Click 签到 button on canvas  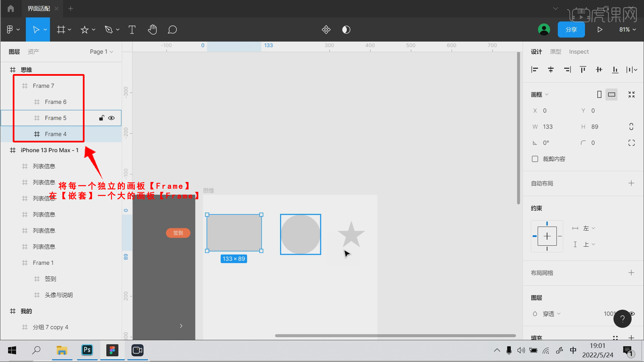pyautogui.click(x=177, y=233)
